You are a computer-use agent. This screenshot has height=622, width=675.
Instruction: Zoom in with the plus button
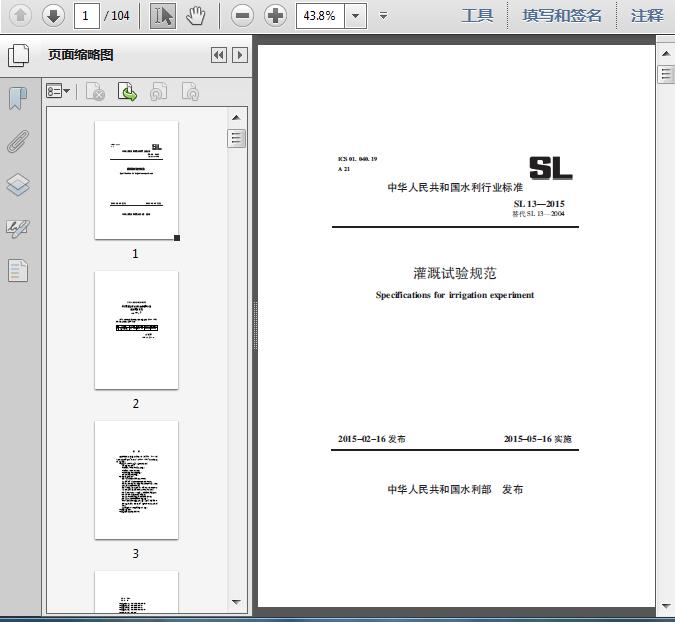(276, 16)
